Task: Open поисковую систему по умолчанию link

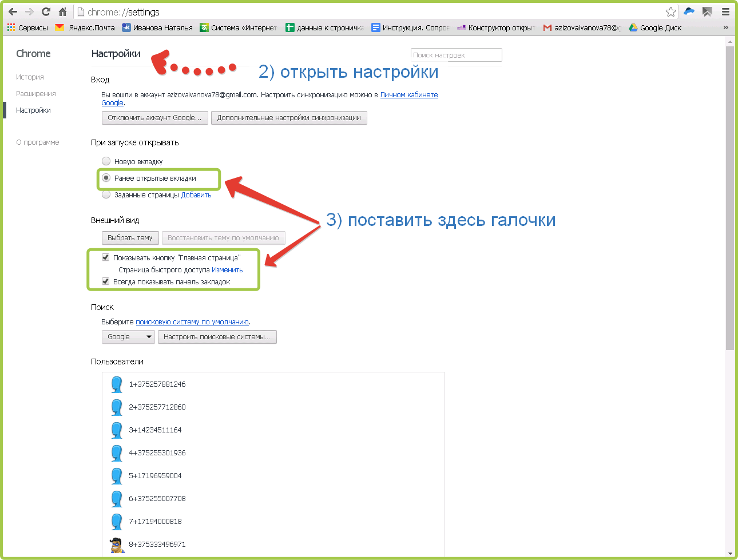Action: click(192, 322)
